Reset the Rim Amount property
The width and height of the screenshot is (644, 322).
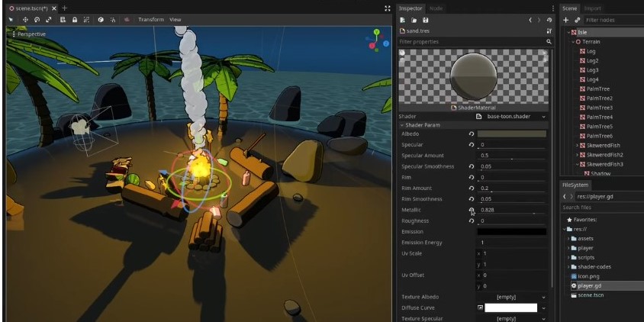click(x=472, y=188)
